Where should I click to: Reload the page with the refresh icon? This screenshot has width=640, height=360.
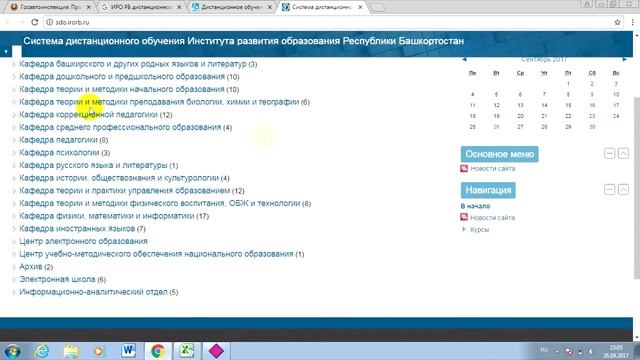tap(35, 22)
